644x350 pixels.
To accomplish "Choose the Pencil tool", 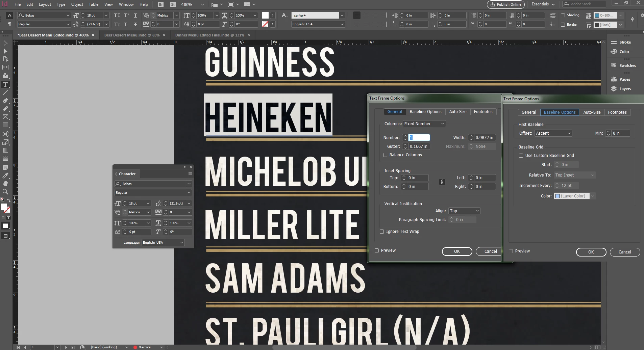I will coord(5,109).
